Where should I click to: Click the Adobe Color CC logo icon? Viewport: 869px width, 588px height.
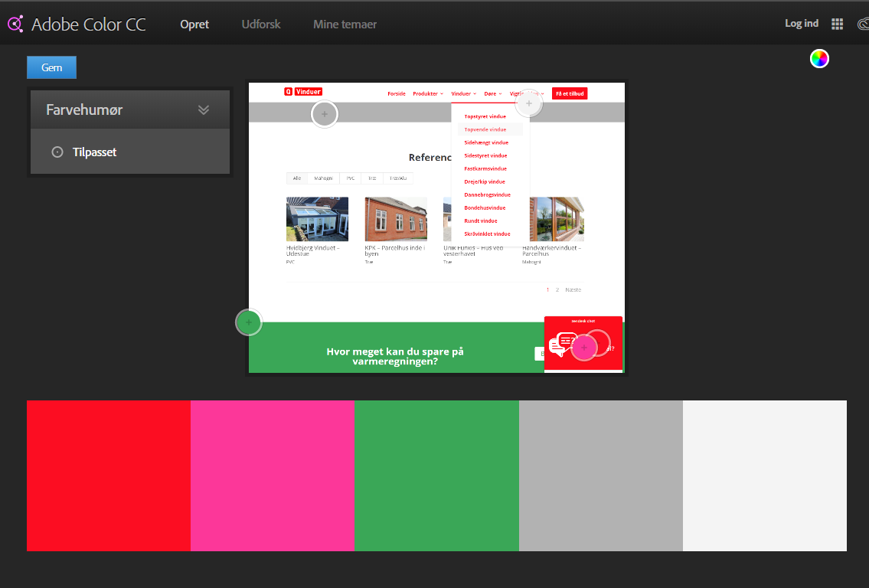15,24
